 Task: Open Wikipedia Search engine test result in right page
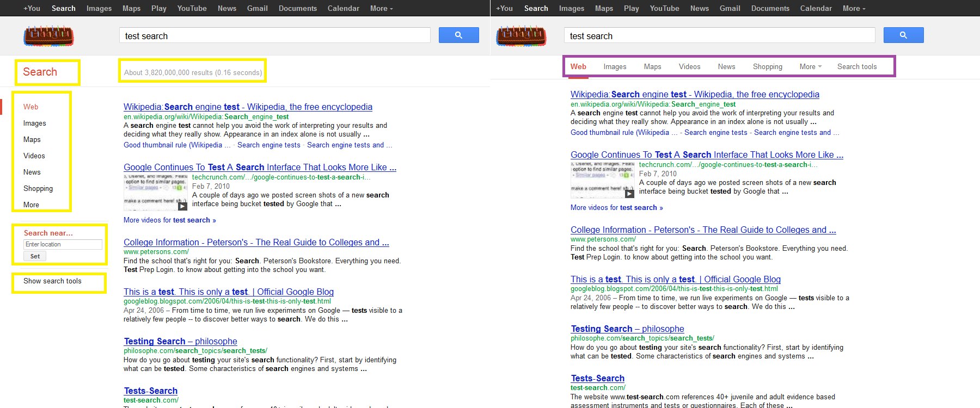[x=695, y=94]
